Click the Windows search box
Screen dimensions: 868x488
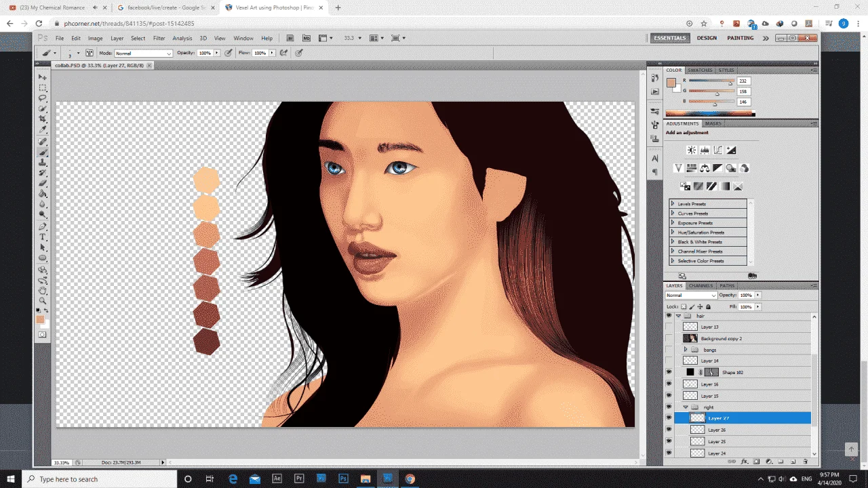pos(99,479)
